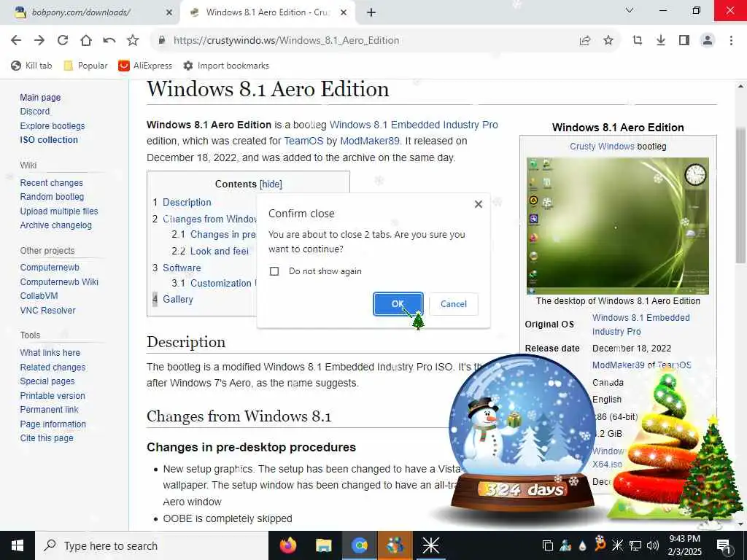Collapse contents with the hide toggle
Screen dimensions: 747x560
point(271,184)
